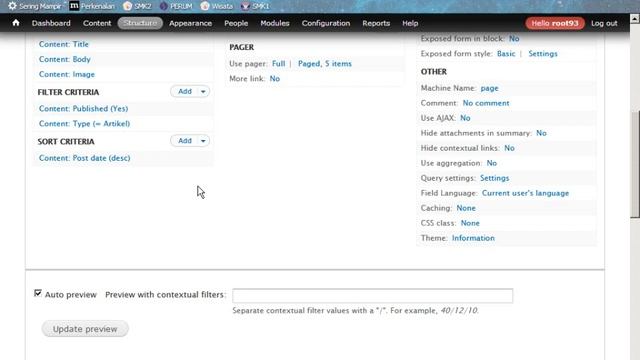The width and height of the screenshot is (640, 360).
Task: Click the scrollbar up arrow
Action: [635, 18]
